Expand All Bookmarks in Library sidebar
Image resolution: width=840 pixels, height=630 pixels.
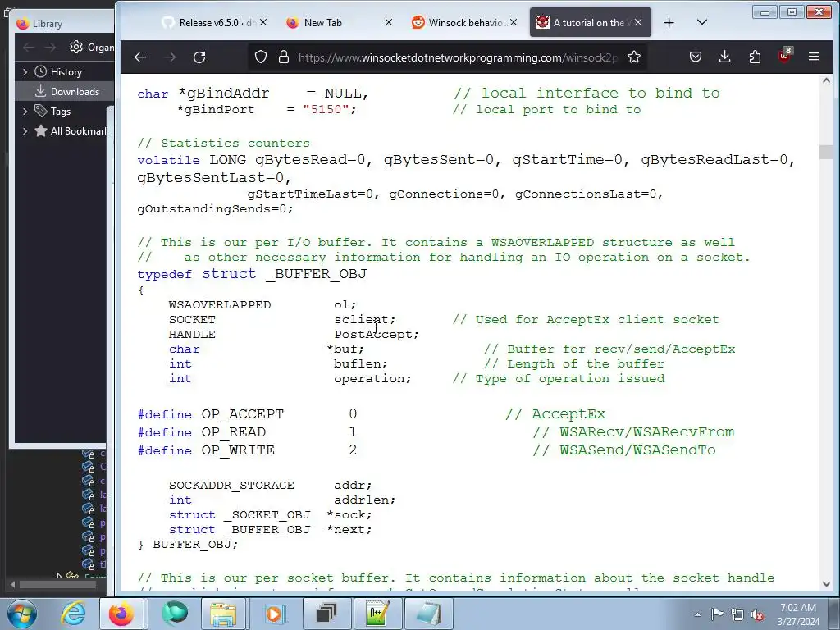pos(25,131)
